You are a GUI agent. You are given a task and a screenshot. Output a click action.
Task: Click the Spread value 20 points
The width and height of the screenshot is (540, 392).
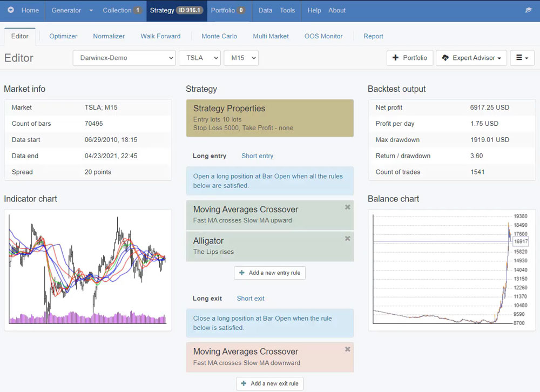98,172
